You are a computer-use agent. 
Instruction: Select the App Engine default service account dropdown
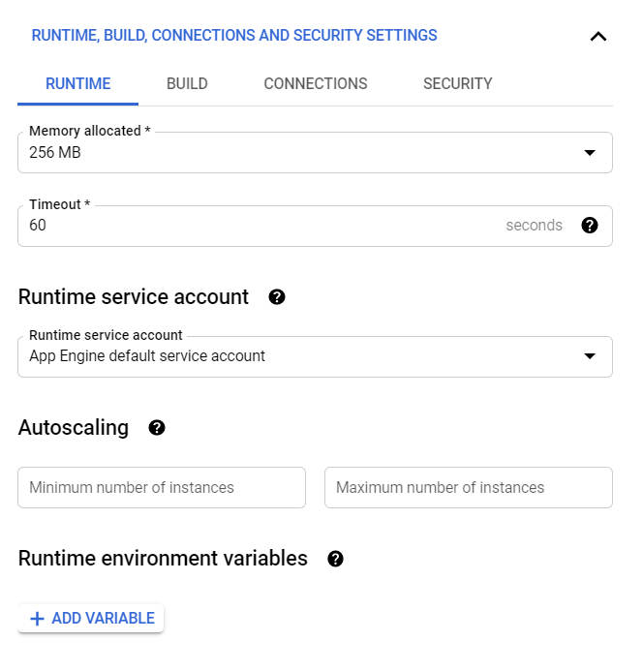point(291,356)
